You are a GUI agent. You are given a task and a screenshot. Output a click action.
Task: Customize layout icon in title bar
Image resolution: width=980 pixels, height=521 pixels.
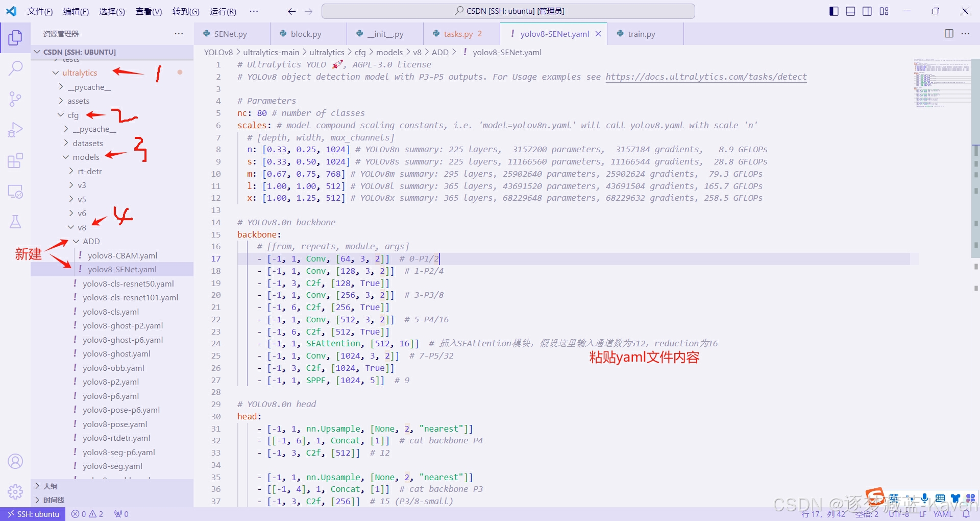884,11
